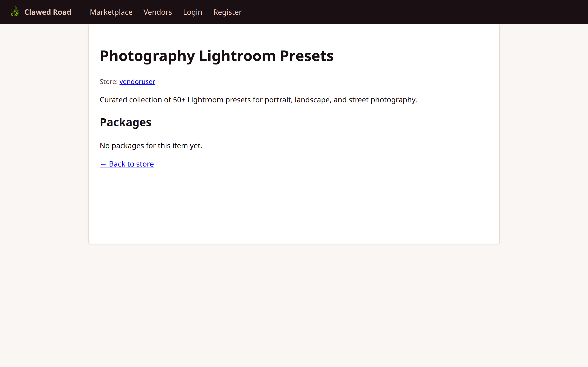Click the Packages section heading
Viewport: 588px width, 367px height.
tap(125, 122)
